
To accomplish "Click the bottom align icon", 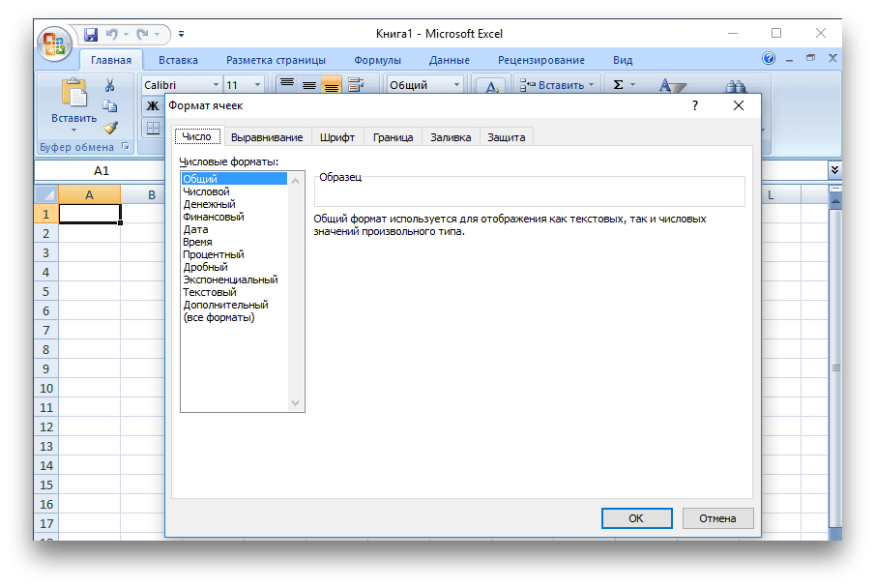I will [332, 85].
